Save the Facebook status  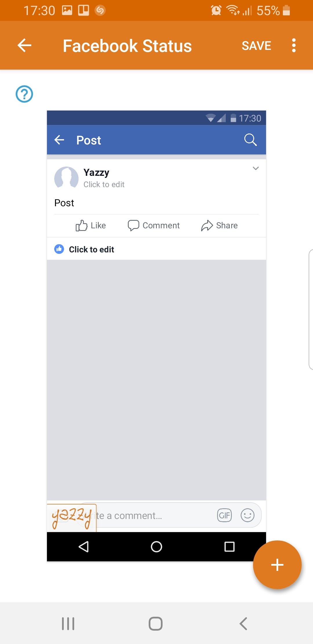[x=256, y=46]
